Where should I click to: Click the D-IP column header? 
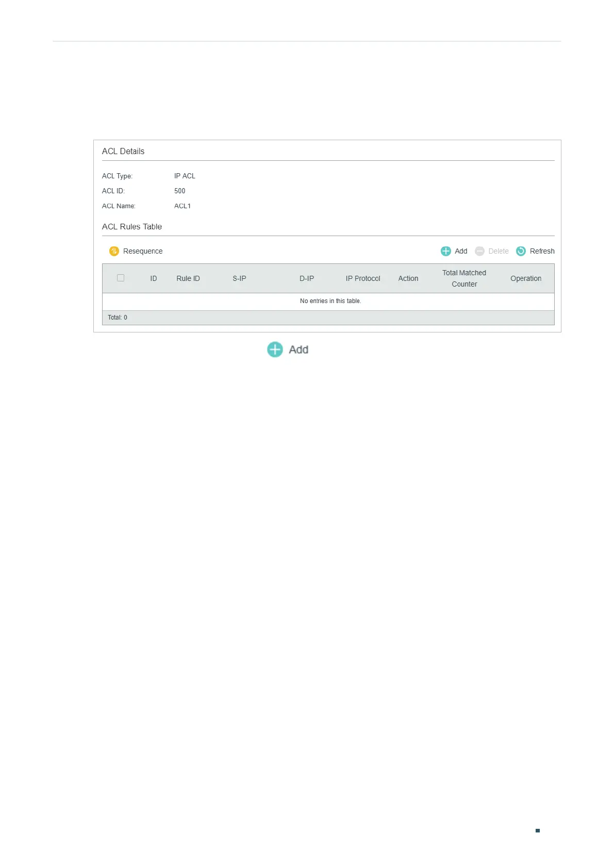[307, 278]
